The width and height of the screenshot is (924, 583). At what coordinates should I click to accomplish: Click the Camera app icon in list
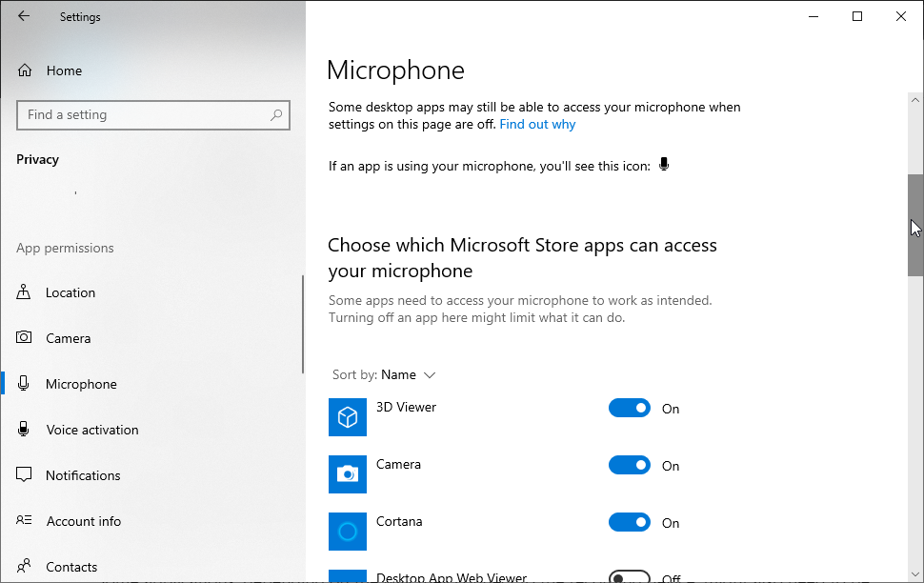tap(348, 474)
